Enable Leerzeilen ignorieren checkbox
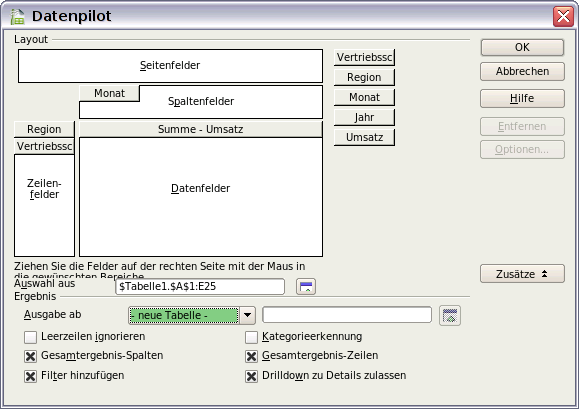This screenshot has height=409, width=579. (30, 337)
